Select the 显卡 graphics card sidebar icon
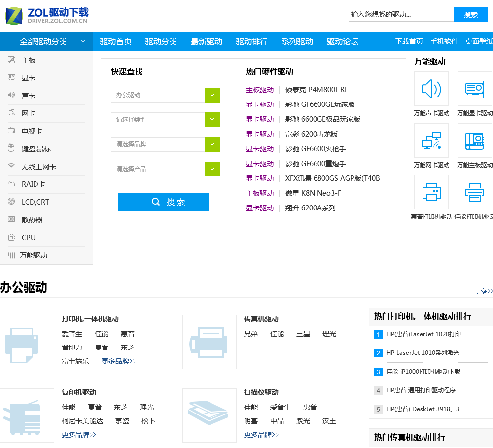Image resolution: width=493 pixels, height=448 pixels. pos(11,77)
